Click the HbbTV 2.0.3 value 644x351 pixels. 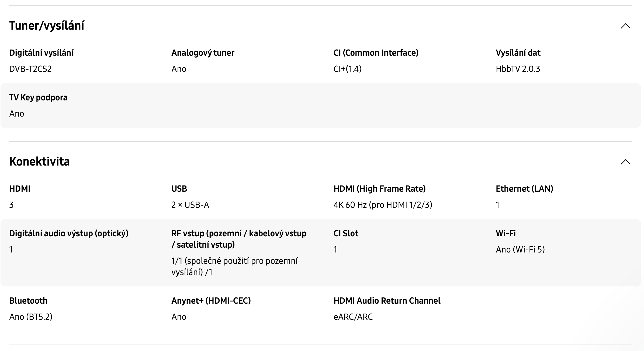pyautogui.click(x=518, y=69)
